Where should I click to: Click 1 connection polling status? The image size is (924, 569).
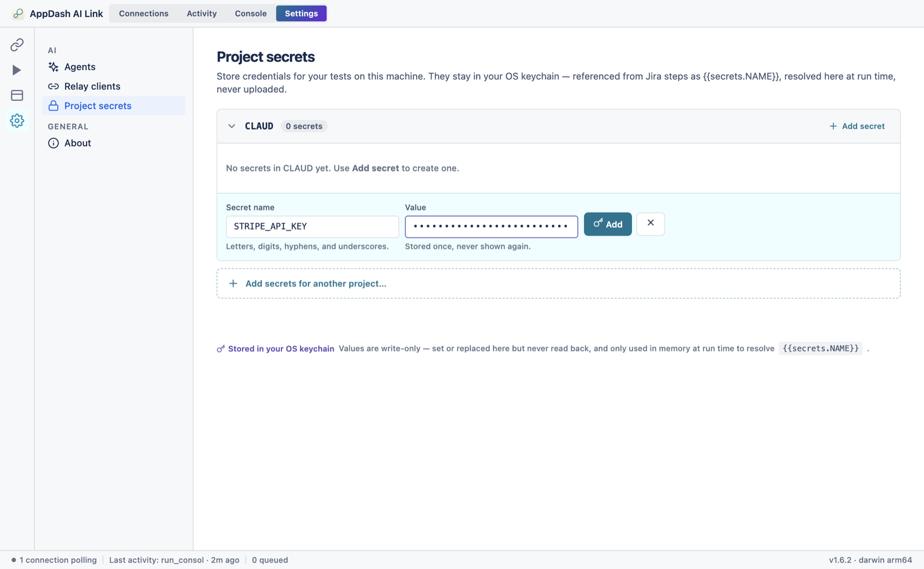(54, 560)
